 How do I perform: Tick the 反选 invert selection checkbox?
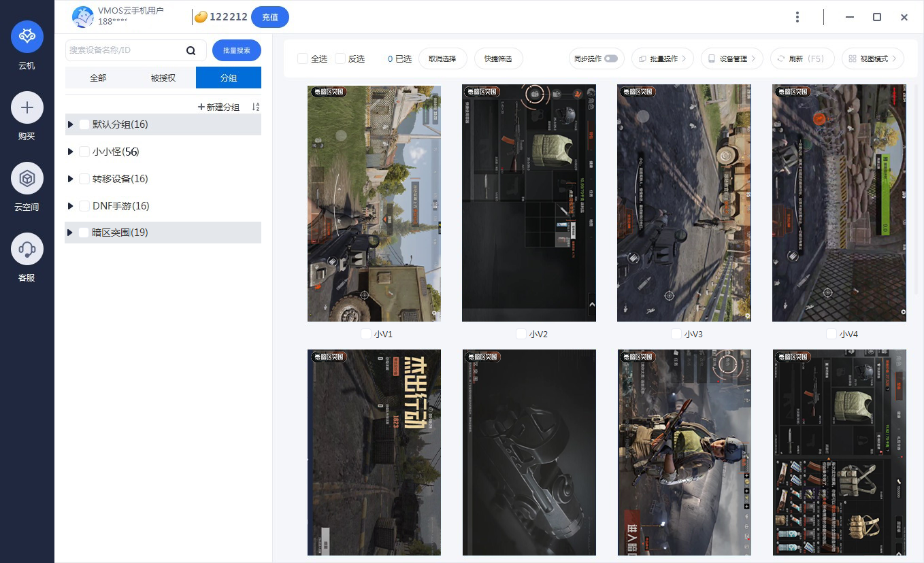340,58
